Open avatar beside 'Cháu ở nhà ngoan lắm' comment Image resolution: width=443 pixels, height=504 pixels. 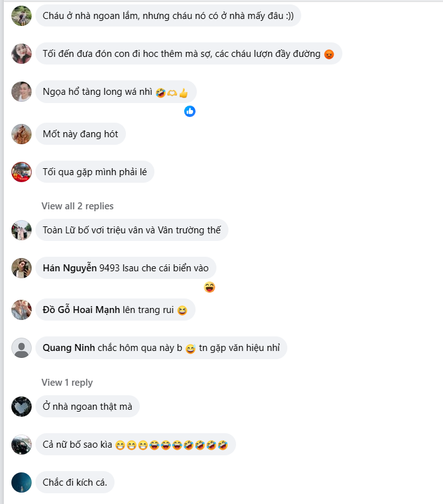(x=22, y=16)
